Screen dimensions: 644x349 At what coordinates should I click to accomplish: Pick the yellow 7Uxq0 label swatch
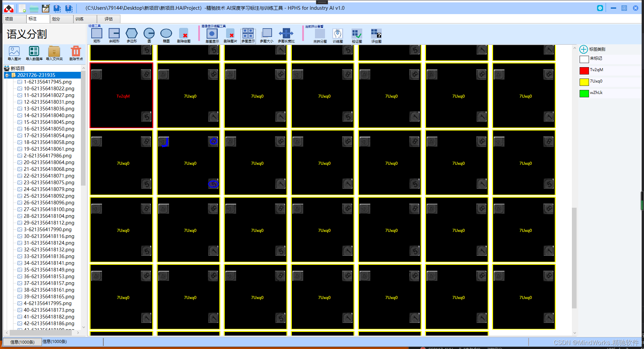(x=584, y=82)
